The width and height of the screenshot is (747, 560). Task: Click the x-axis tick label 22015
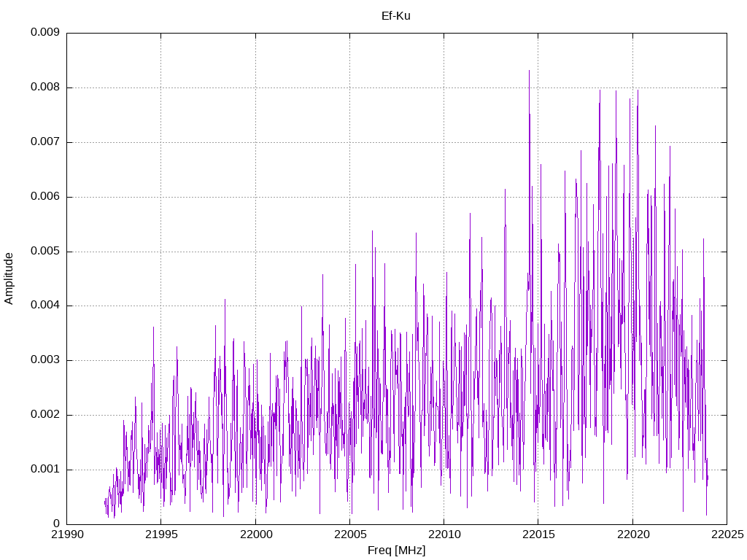point(539,534)
